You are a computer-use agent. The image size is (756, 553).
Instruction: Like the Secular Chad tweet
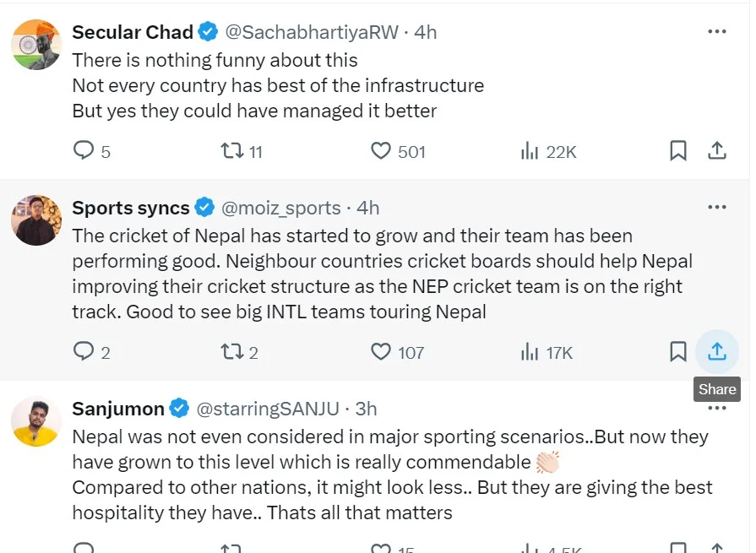(x=382, y=151)
